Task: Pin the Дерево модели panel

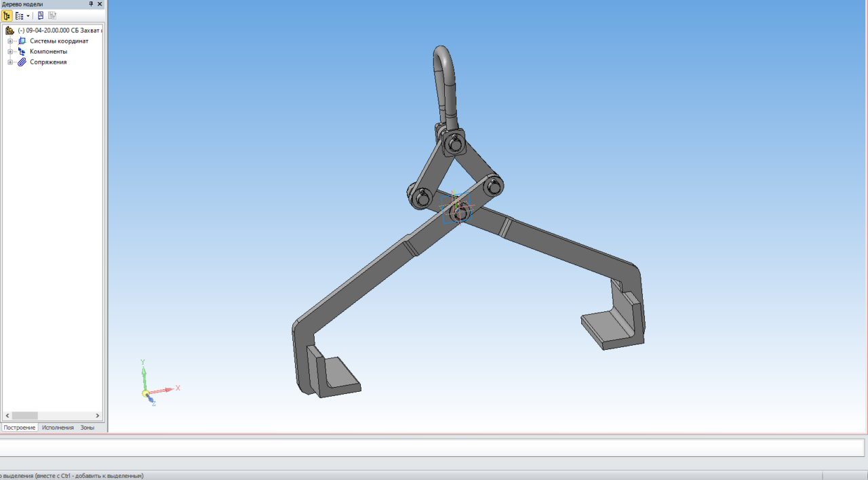Action: (x=91, y=4)
